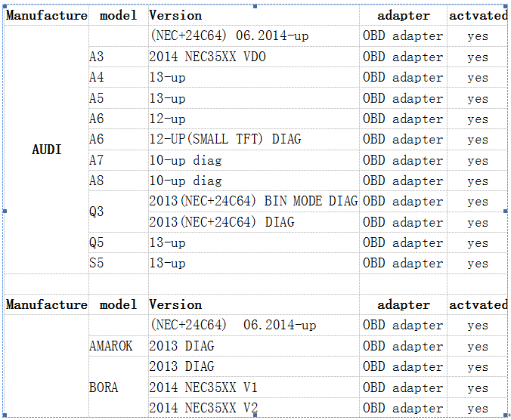Click the "Version" header in the lower table
Image resolution: width=511 pixels, height=420 pixels.
(x=175, y=305)
